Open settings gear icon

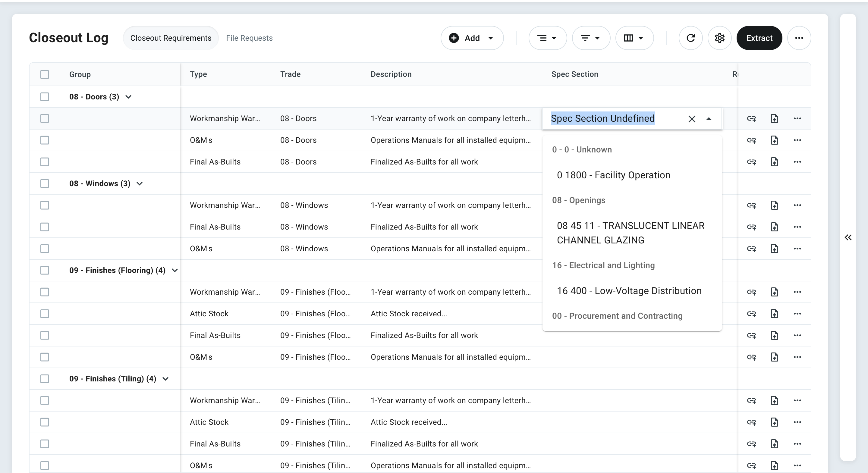tap(719, 38)
